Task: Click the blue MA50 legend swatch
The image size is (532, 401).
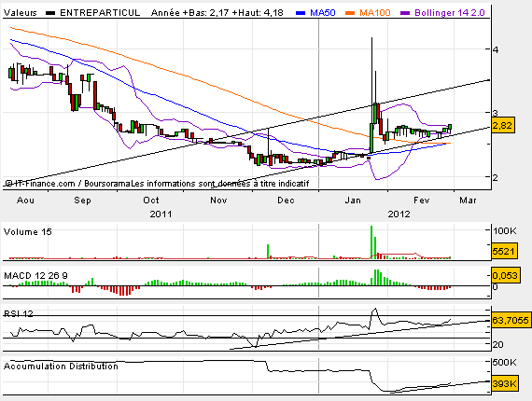Action: pos(301,13)
